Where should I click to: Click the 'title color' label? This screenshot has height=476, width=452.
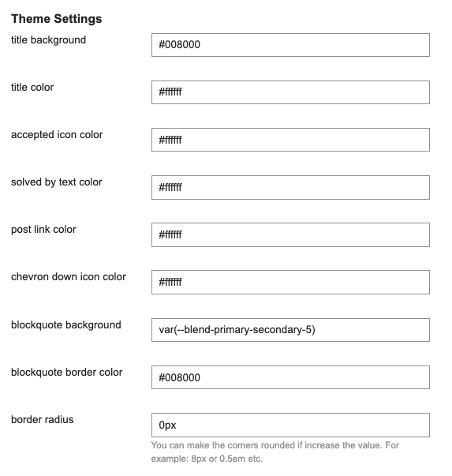coord(32,87)
